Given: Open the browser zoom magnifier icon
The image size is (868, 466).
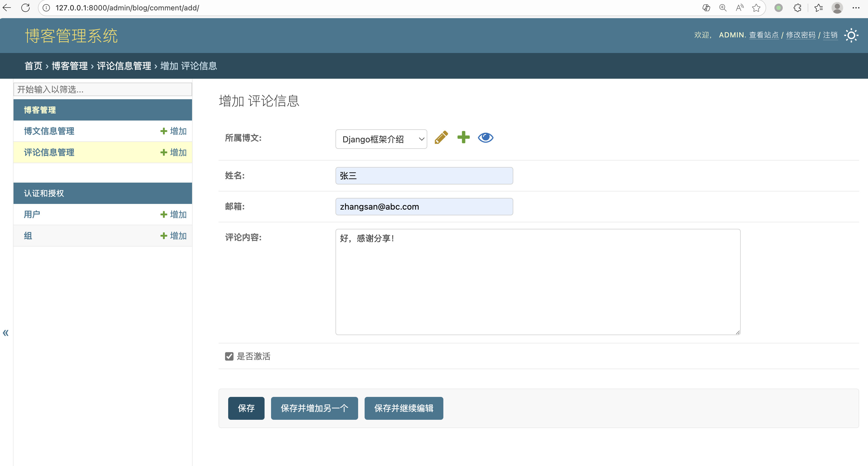Looking at the screenshot, I should click(723, 8).
